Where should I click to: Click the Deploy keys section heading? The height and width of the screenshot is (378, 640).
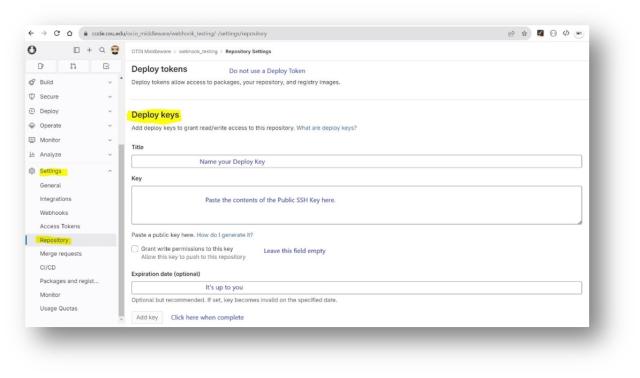pos(155,115)
